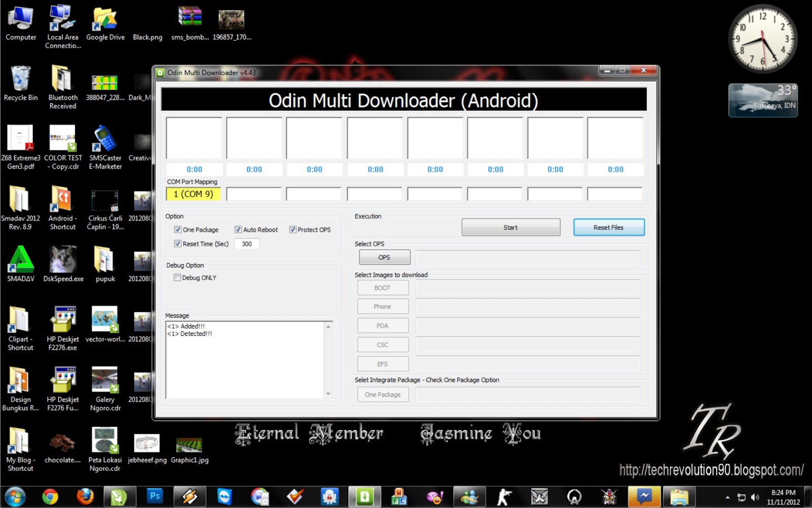This screenshot has width=812, height=508.
Task: Click the Odin Multi Downloader v4.43 title bar
Action: [x=376, y=72]
